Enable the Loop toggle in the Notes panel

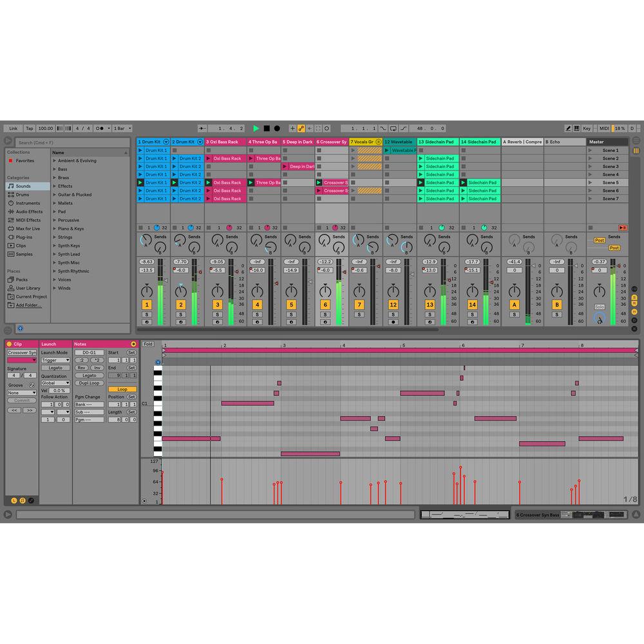pyautogui.click(x=122, y=389)
